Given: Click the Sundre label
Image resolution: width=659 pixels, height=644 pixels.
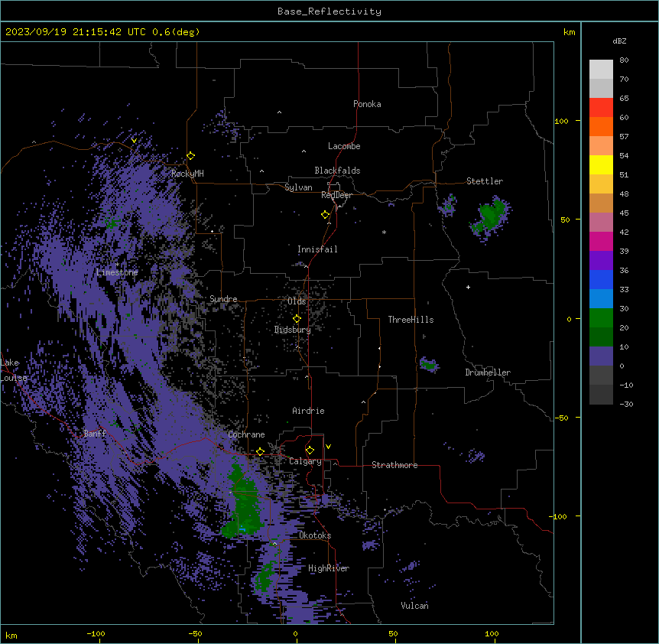Looking at the screenshot, I should 223,299.
